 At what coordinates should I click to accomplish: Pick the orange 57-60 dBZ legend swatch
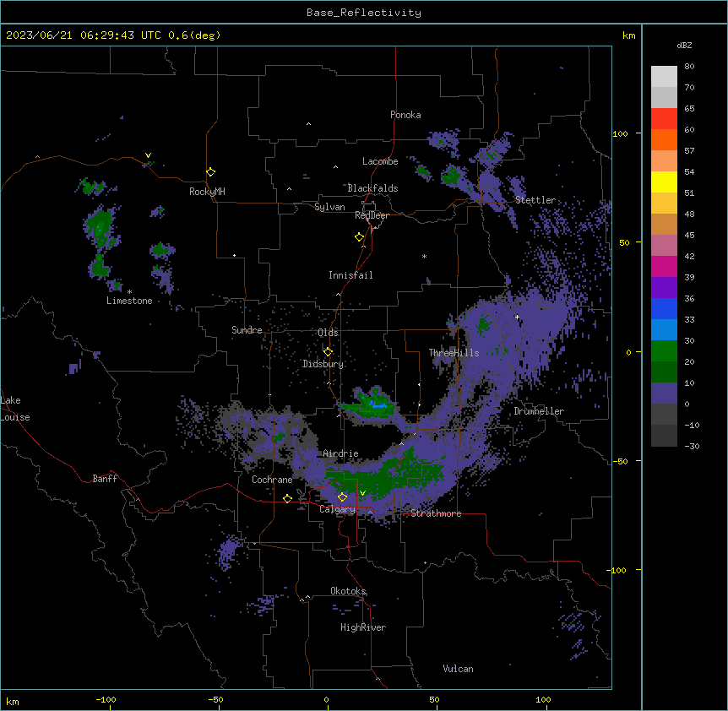point(664,139)
